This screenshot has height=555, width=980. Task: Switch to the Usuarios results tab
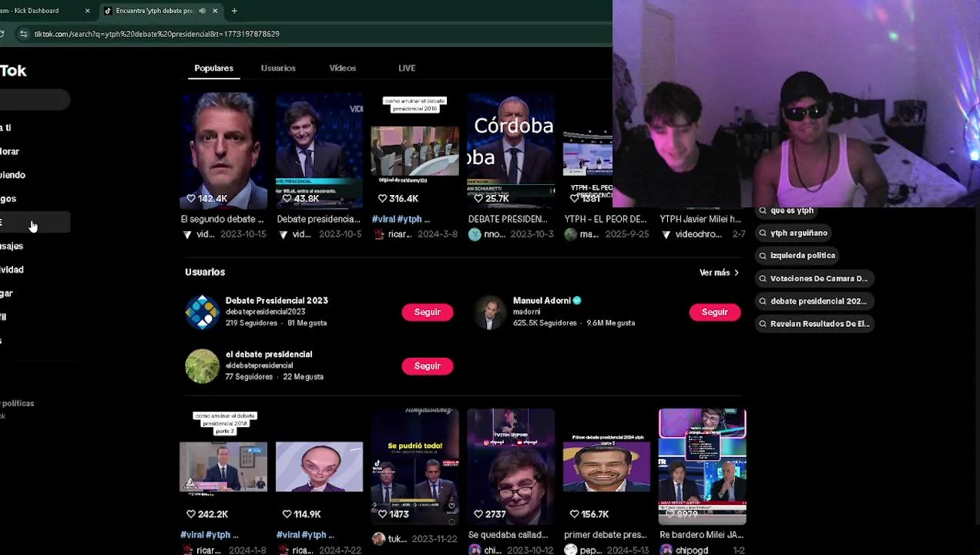coord(278,69)
